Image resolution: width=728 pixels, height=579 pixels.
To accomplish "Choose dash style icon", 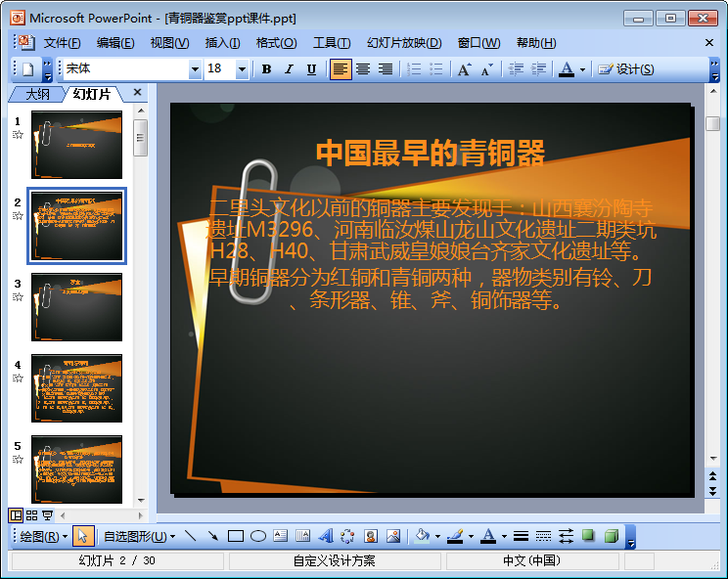I will tap(543, 536).
